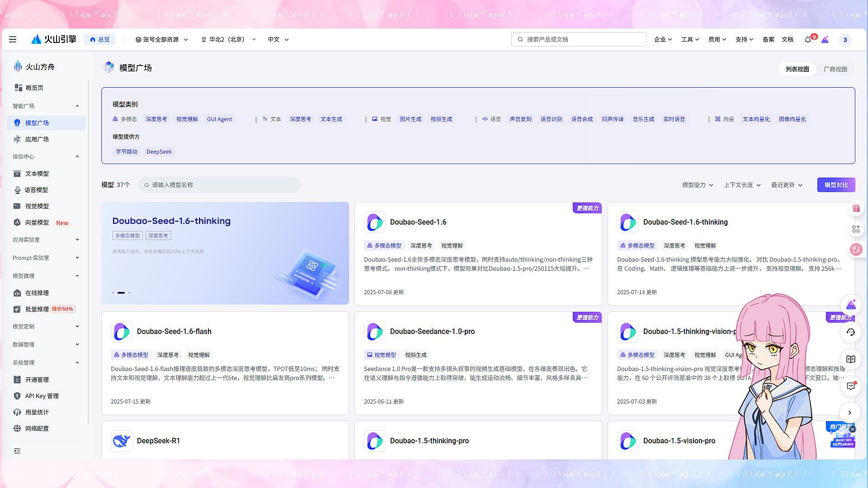Click the collapse sidebar icon at bottom
The image size is (868, 488).
[x=17, y=451]
